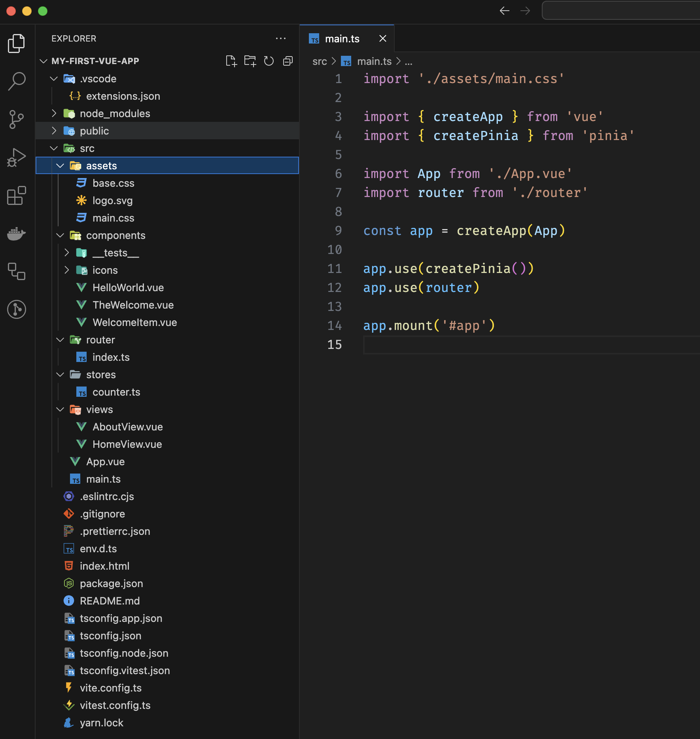Open package.json file

coord(167,584)
